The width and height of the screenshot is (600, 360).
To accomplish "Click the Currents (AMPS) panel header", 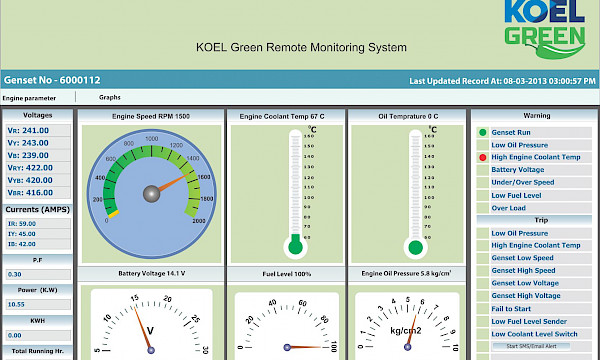I will coord(38,210).
